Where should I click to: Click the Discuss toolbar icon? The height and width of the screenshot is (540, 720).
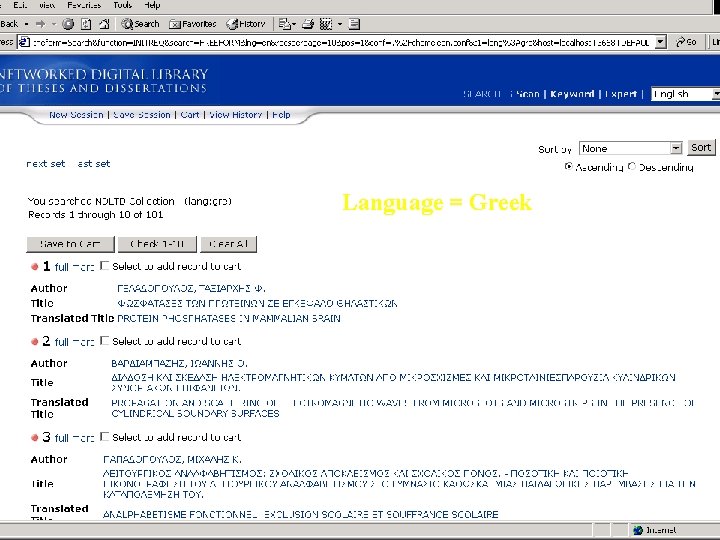coord(354,24)
